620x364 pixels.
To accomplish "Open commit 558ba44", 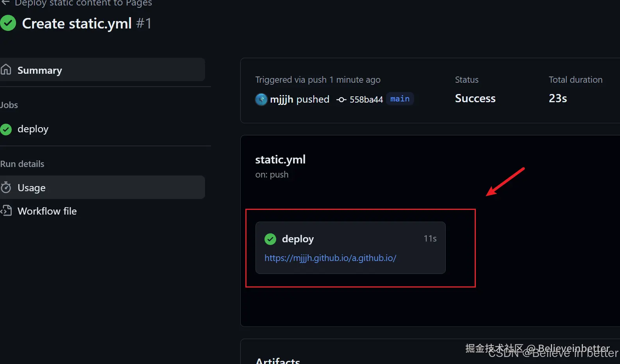I will click(x=366, y=99).
